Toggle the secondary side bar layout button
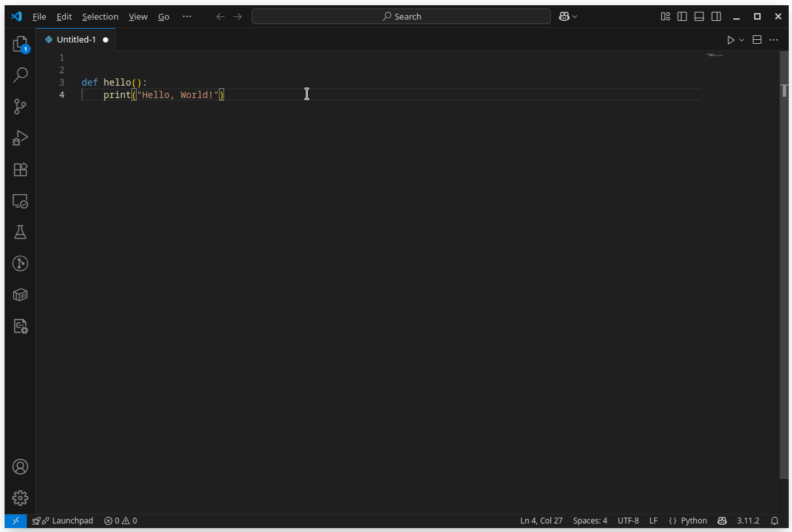 716,16
